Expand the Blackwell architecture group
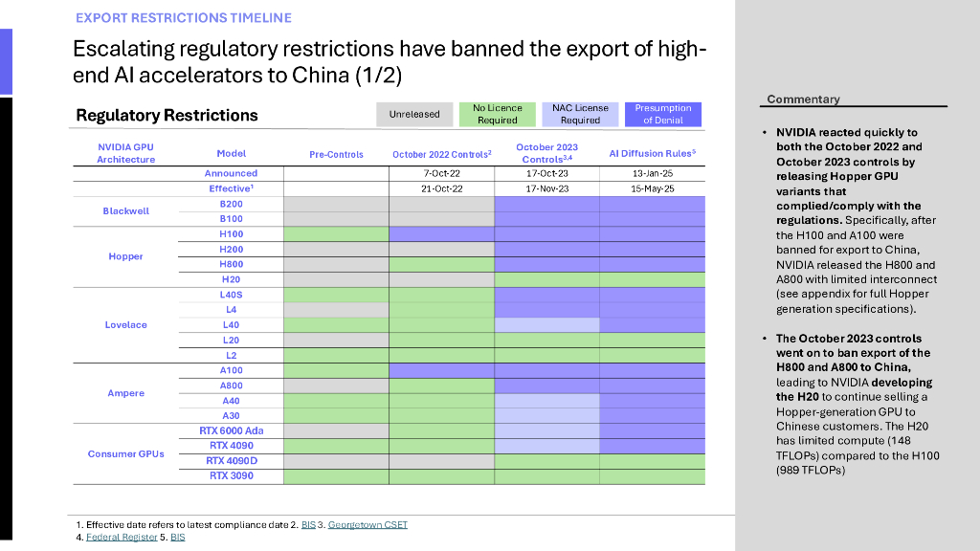The height and width of the screenshot is (551, 980). pos(125,210)
